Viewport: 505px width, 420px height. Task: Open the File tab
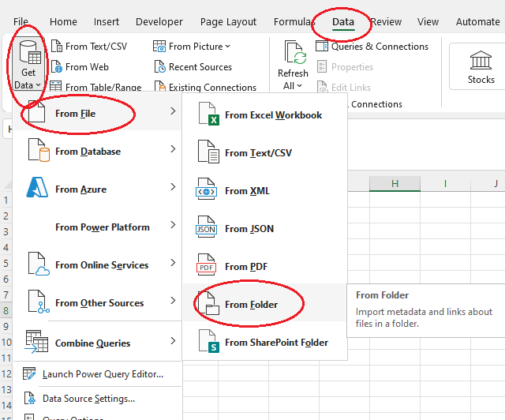coord(21,21)
